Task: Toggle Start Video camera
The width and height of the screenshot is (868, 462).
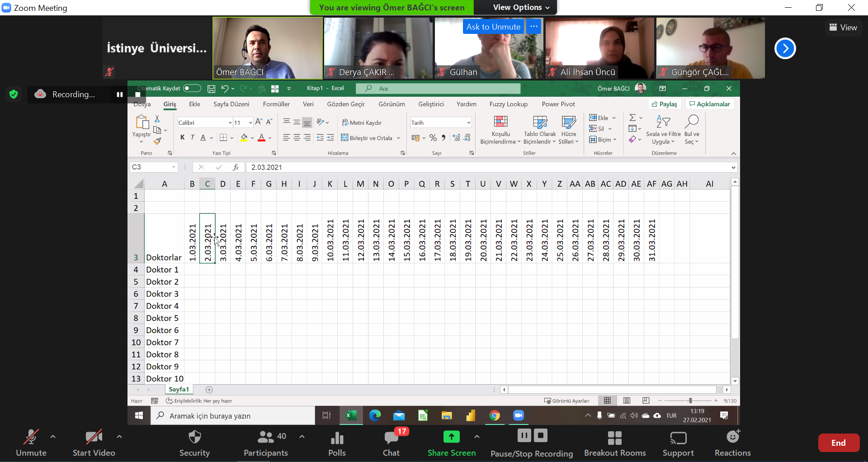Action: (94, 437)
